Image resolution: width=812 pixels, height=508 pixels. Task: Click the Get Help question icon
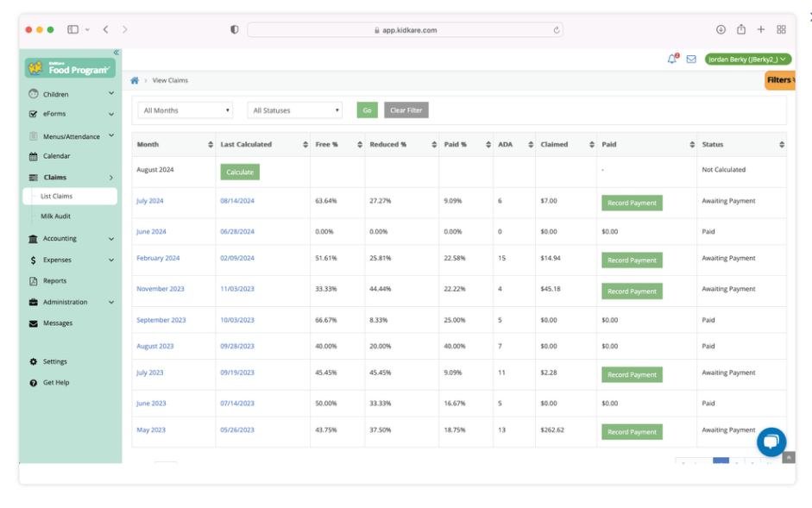[x=34, y=382]
